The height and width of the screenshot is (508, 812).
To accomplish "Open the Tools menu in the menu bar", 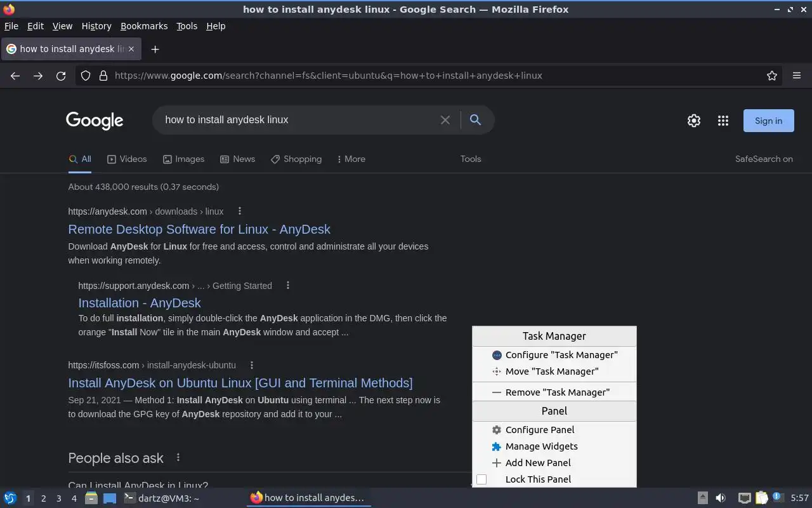I will click(x=187, y=26).
